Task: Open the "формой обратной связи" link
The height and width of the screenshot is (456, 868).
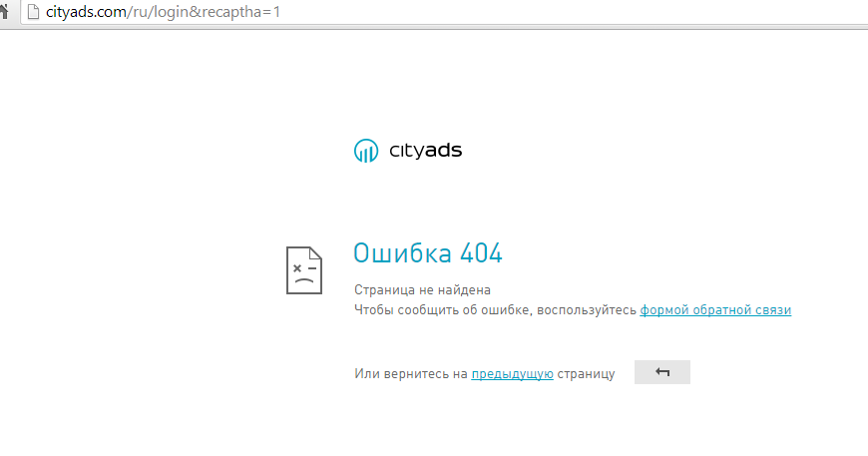Action: click(x=715, y=310)
